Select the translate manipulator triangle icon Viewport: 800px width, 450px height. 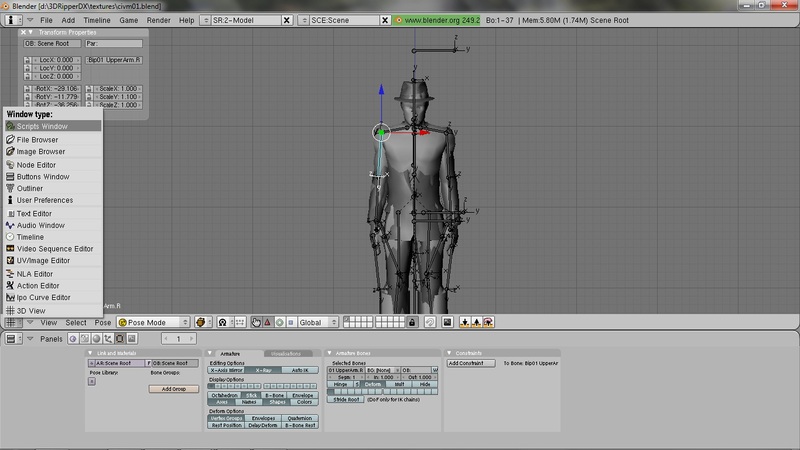coord(268,322)
